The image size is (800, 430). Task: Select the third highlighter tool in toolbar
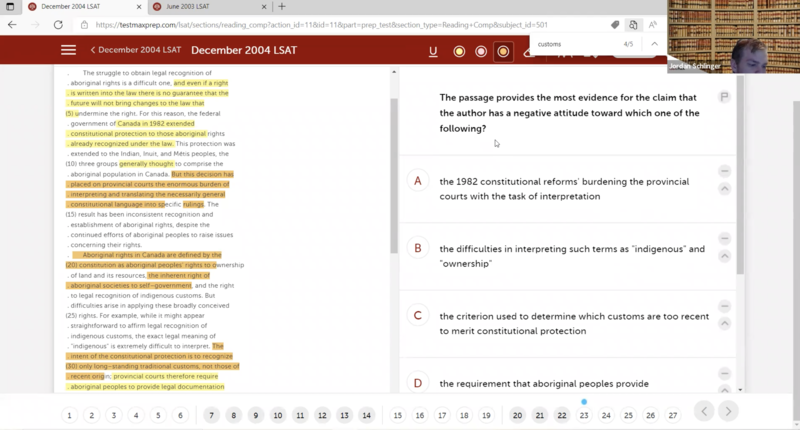click(503, 51)
